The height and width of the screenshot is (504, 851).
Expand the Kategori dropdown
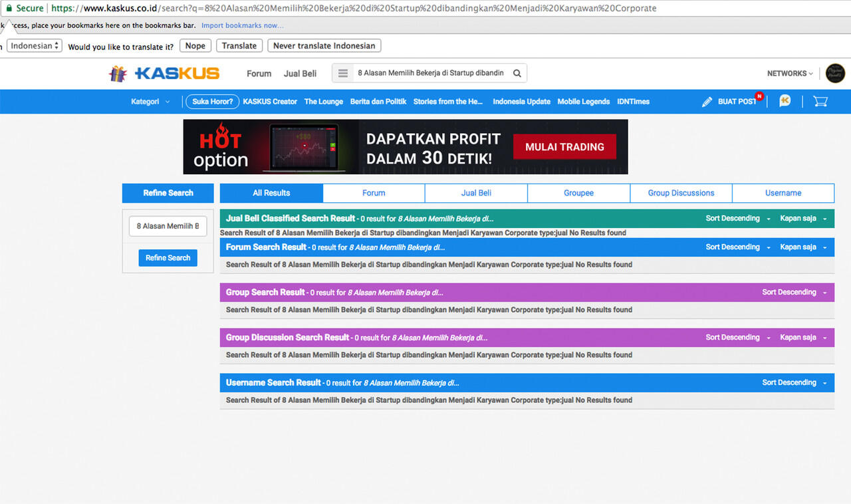click(150, 102)
